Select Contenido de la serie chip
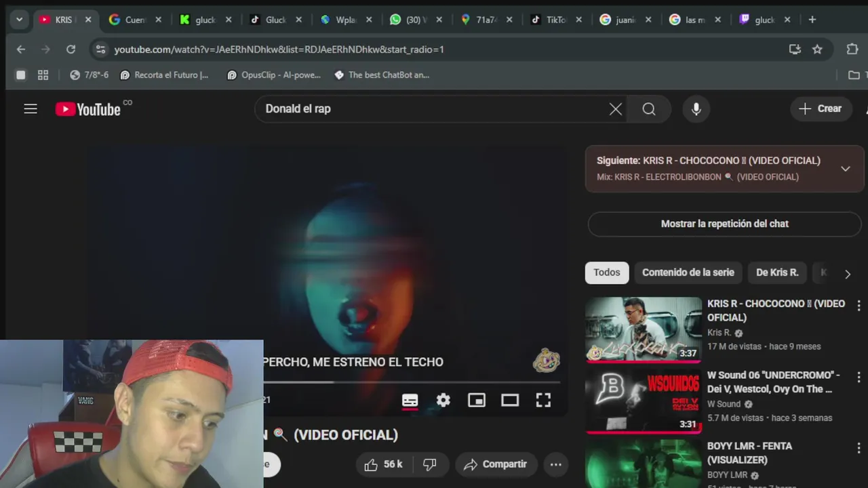Screen dimensions: 868x488 click(x=688, y=272)
